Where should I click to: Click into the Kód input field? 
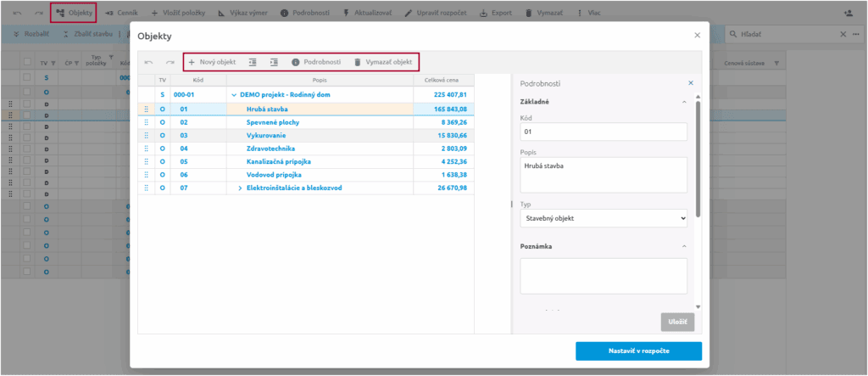coord(604,132)
